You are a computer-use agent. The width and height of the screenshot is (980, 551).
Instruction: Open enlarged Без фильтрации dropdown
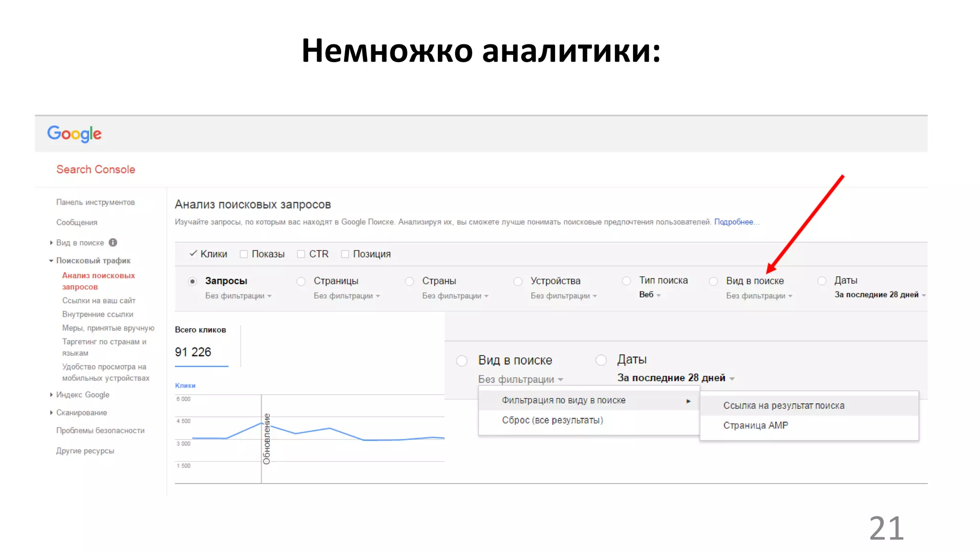[521, 379]
